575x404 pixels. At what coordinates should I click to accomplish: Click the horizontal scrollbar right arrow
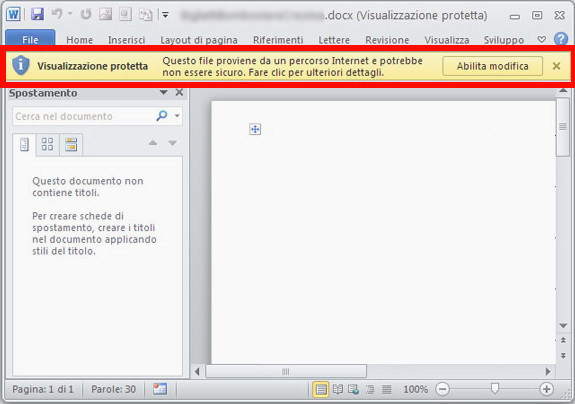[548, 371]
